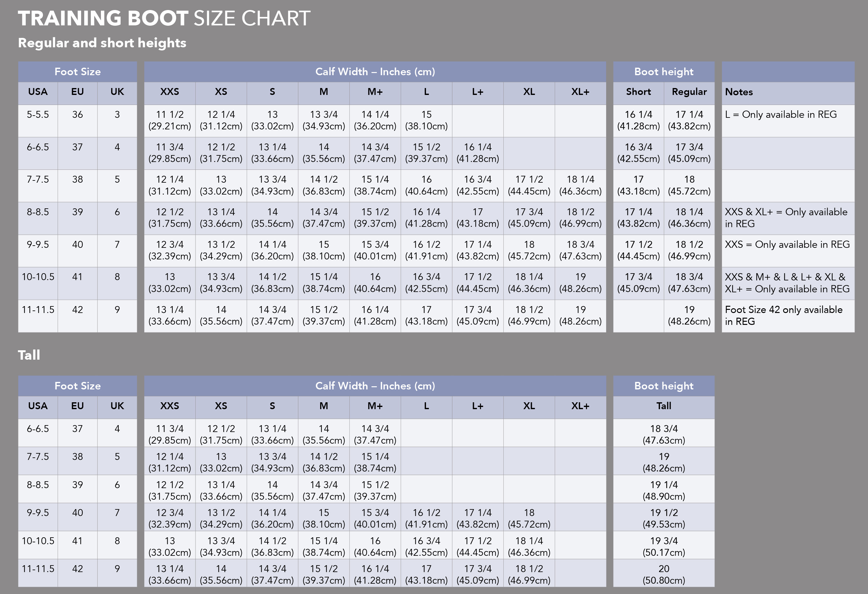Select the "Notes" column header
The height and width of the screenshot is (594, 868).
(739, 92)
